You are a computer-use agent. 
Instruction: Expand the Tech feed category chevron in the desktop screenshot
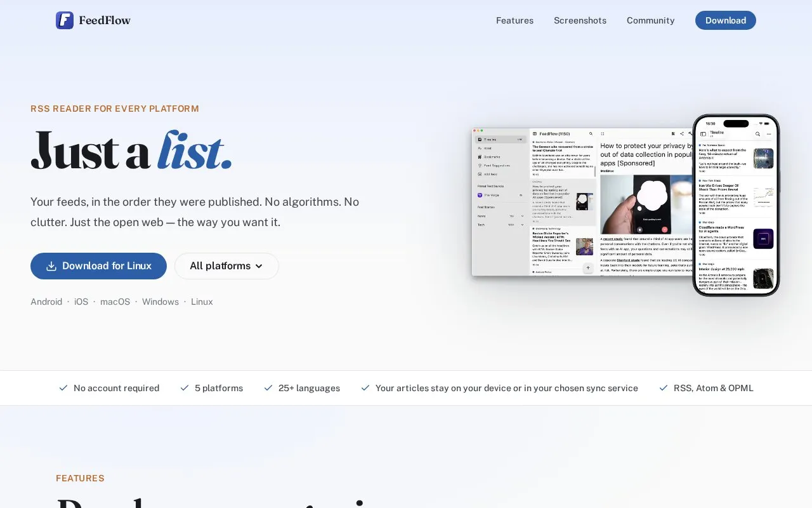[x=522, y=225]
